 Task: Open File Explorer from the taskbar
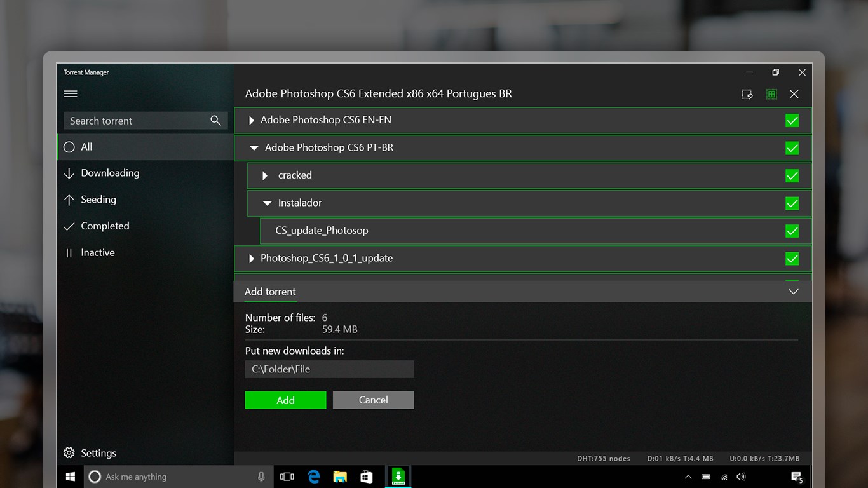[340, 477]
